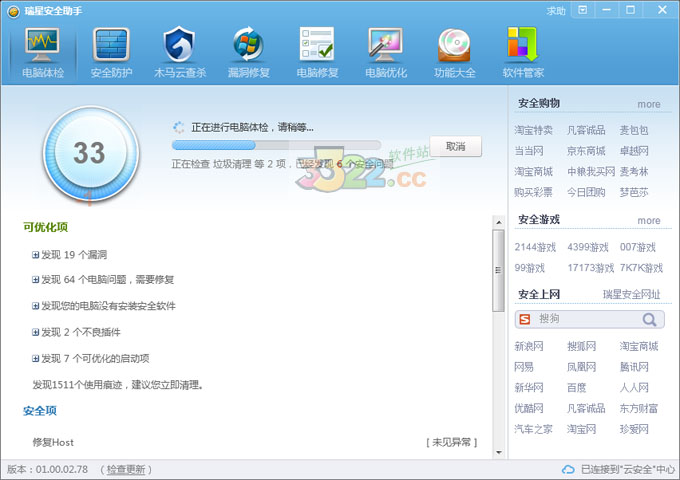Open 瑞星安全网址 link

pyautogui.click(x=631, y=295)
